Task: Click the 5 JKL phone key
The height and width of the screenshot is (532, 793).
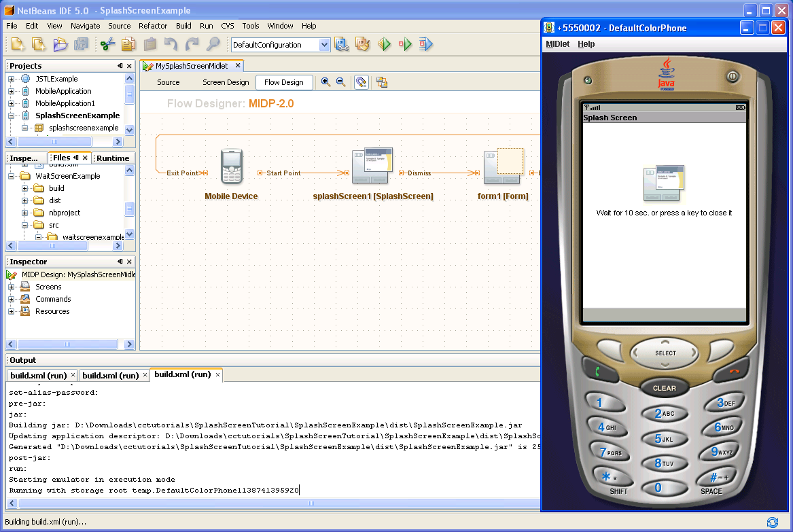Action: [663, 438]
